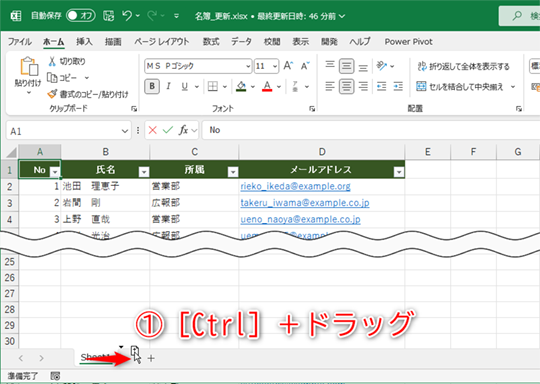
Task: Open the 描画 tab
Action: tap(113, 42)
